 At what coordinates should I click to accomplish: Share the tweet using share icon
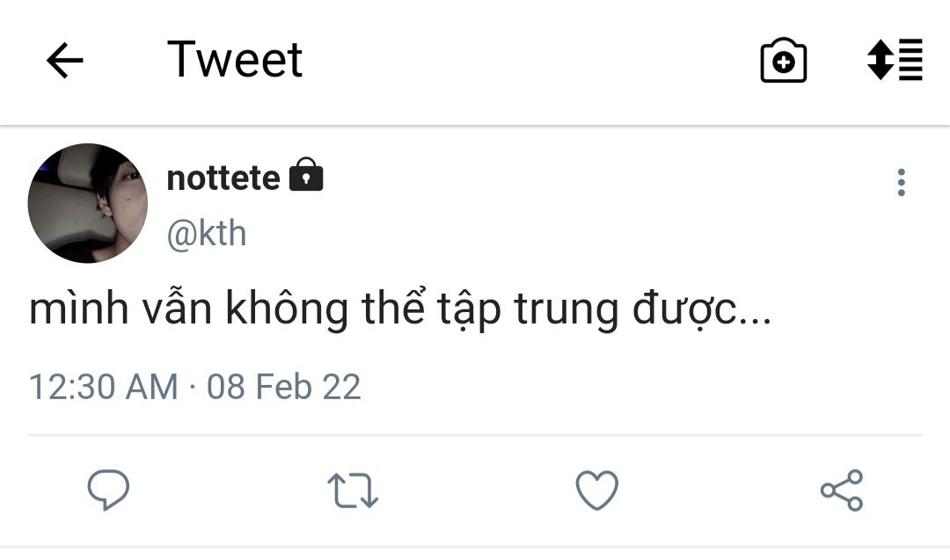pyautogui.click(x=841, y=491)
